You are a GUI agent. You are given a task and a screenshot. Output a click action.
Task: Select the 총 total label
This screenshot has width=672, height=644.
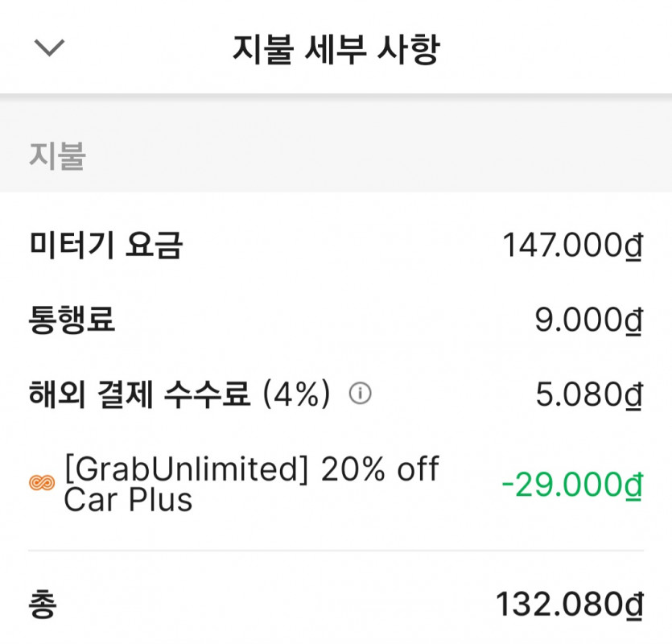tap(43, 605)
